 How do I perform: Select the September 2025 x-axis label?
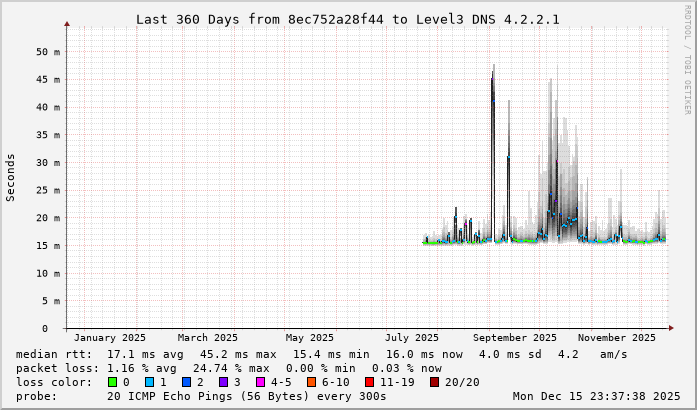[515, 338]
